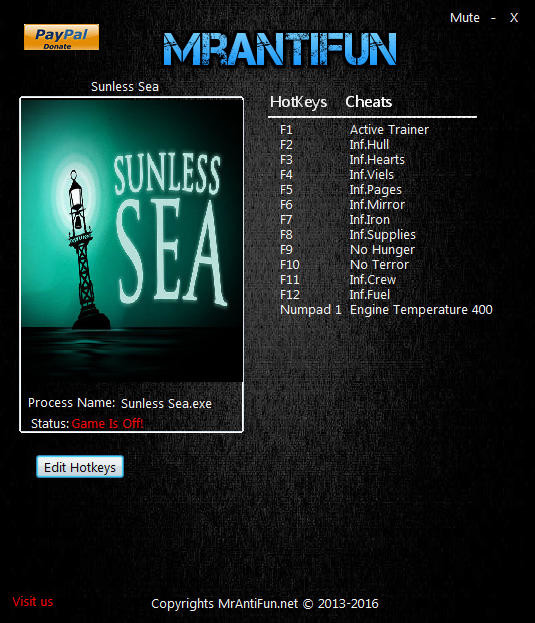Select the Inf.Viels cheat

tap(372, 175)
